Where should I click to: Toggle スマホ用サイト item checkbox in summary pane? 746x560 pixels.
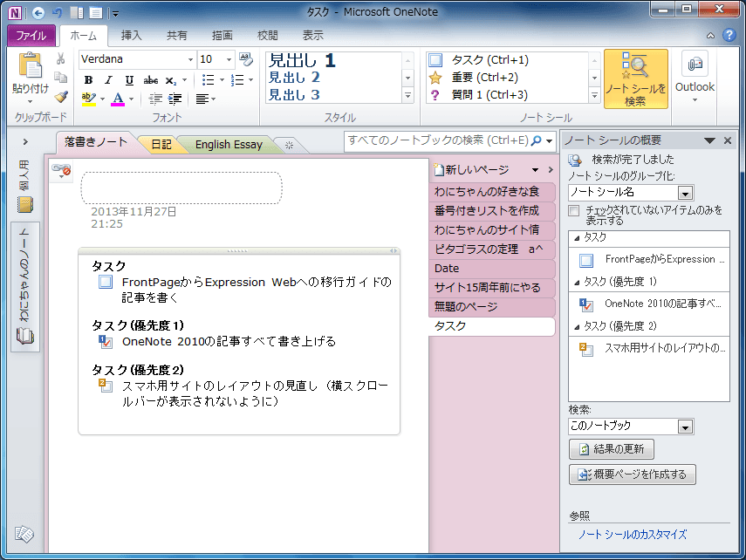pos(586,349)
